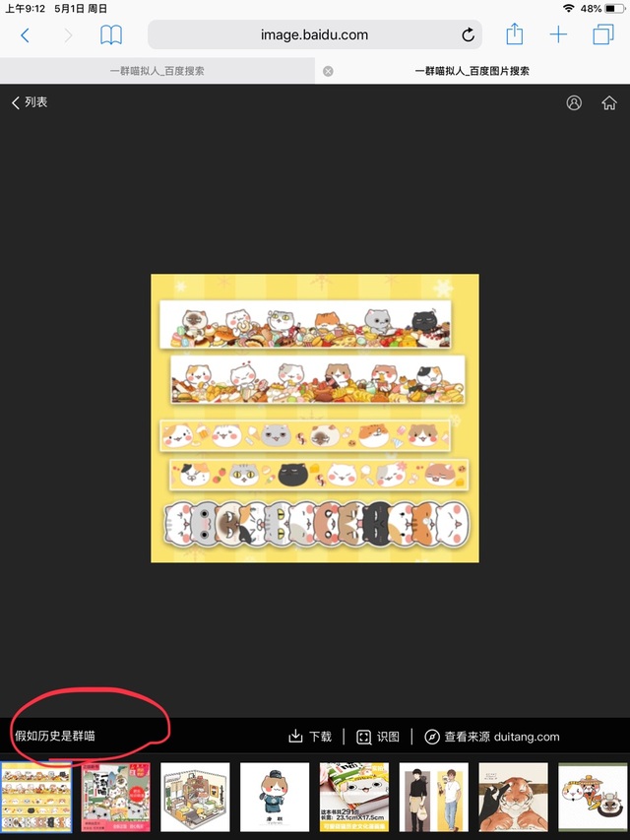Select the isometric room thumbnail
Viewport: 630px width, 840px height.
(x=195, y=797)
